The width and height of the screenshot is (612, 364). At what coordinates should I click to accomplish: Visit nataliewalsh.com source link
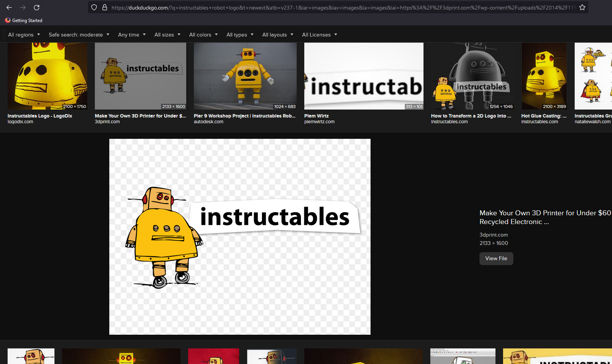click(x=593, y=122)
